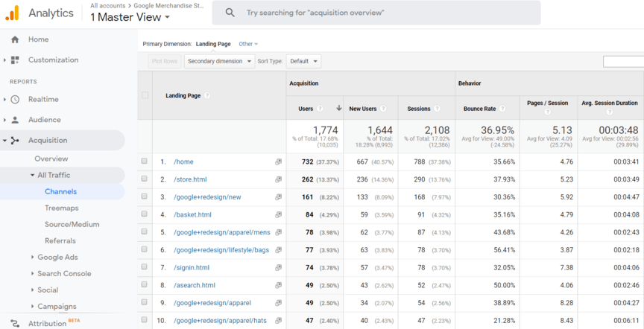
Task: Open /home landing page external link icon
Action: [x=278, y=162]
